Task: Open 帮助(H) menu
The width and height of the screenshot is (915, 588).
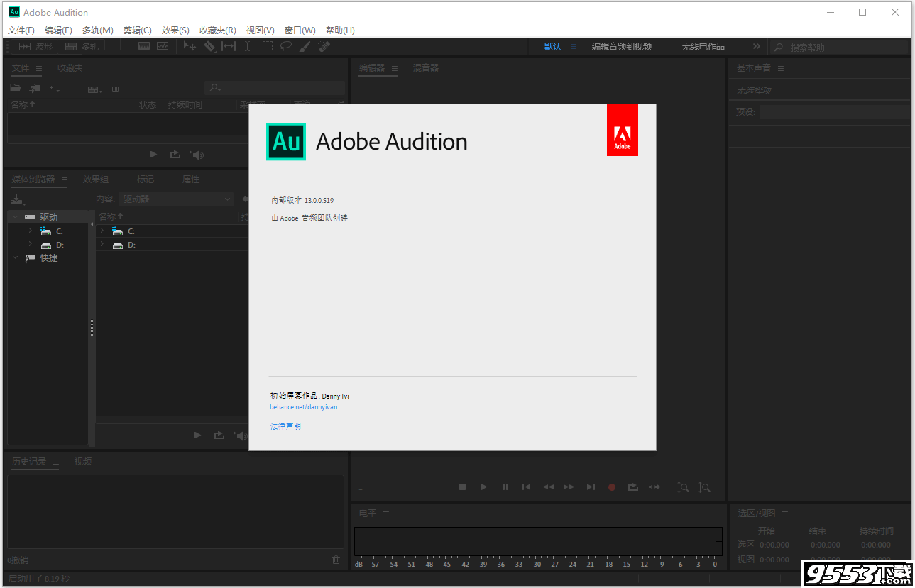Action: click(340, 30)
